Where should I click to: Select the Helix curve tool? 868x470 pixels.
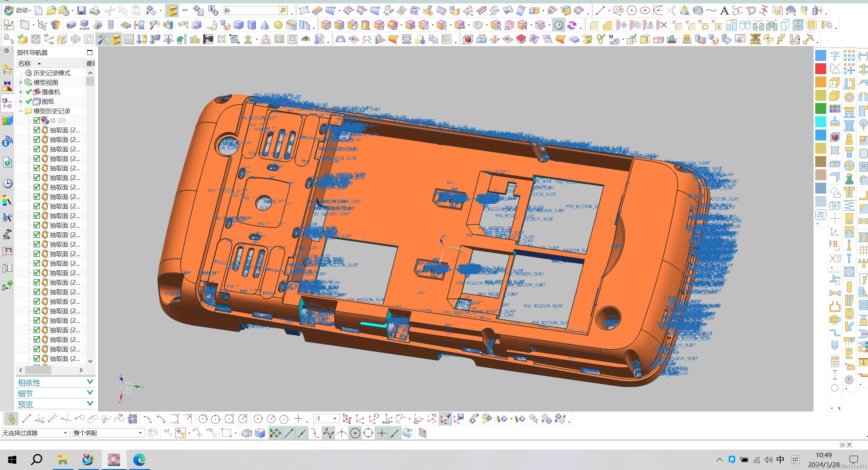(x=698, y=11)
